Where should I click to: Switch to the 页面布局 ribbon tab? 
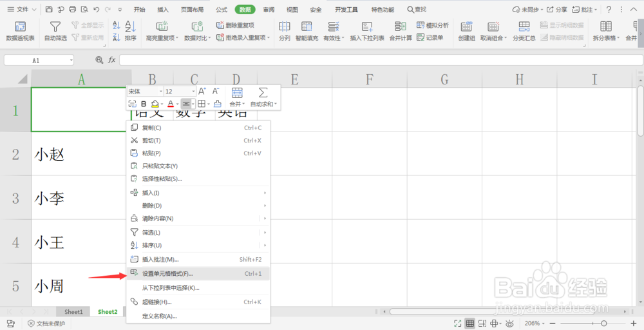192,10
